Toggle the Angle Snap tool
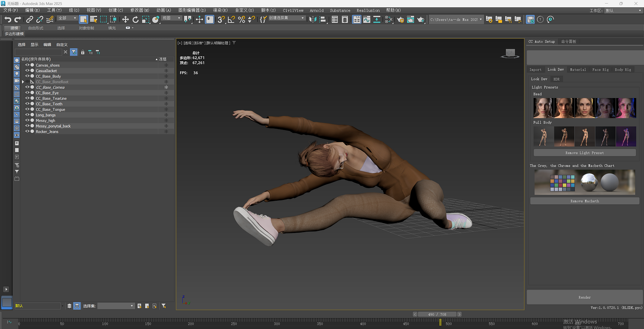Viewport: 644px width, 329px height. [x=231, y=19]
